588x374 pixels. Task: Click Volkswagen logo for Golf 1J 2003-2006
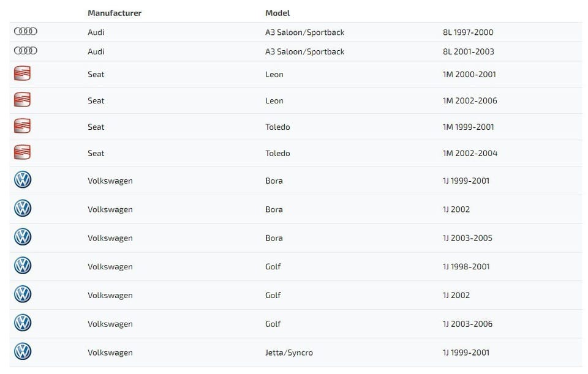click(23, 323)
